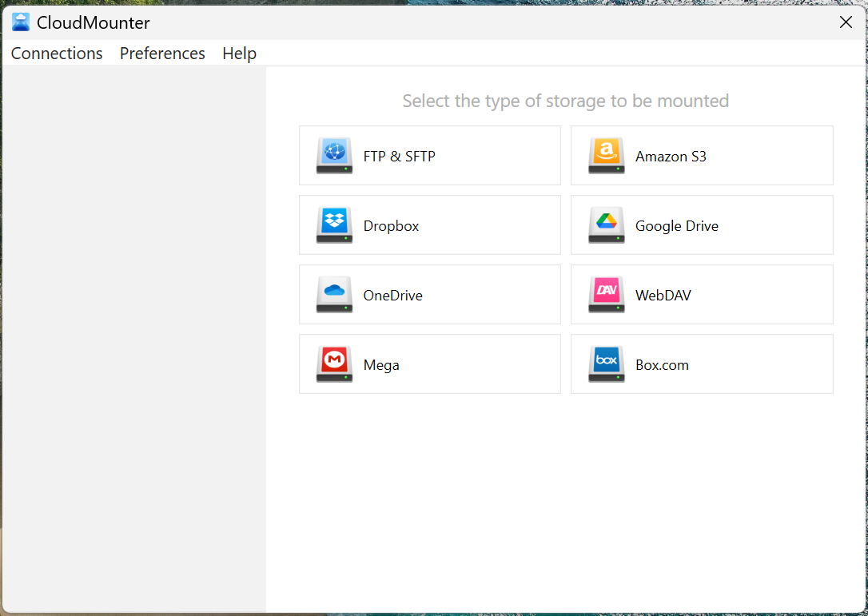
Task: Open the Preferences menu
Action: pyautogui.click(x=162, y=53)
